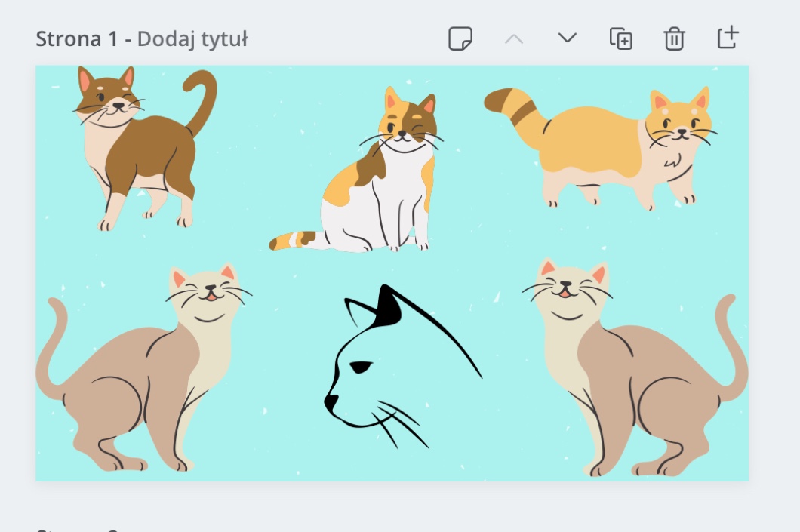Screen dimensions: 800x532
Task: Duplicate page using the copy icon
Action: click(620, 38)
